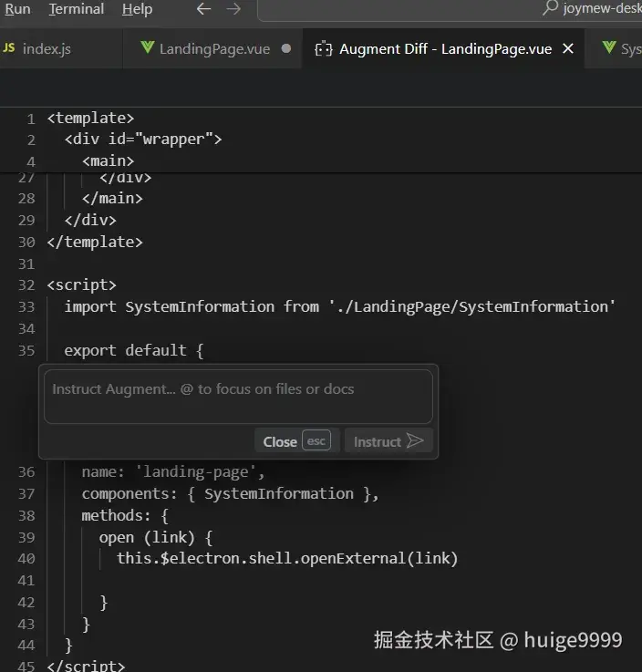
Task: Click sticky line <div id="wrapper">
Action: (x=142, y=140)
